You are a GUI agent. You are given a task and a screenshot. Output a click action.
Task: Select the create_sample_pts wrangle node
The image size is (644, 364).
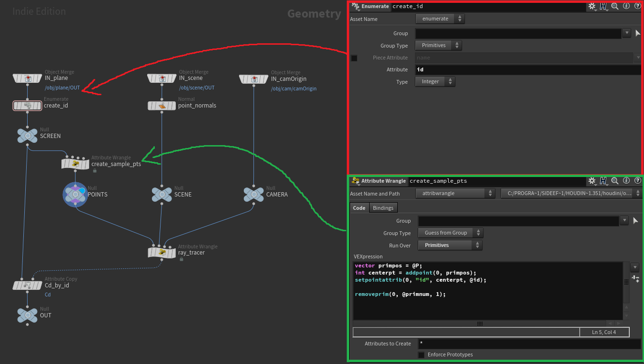(x=75, y=164)
